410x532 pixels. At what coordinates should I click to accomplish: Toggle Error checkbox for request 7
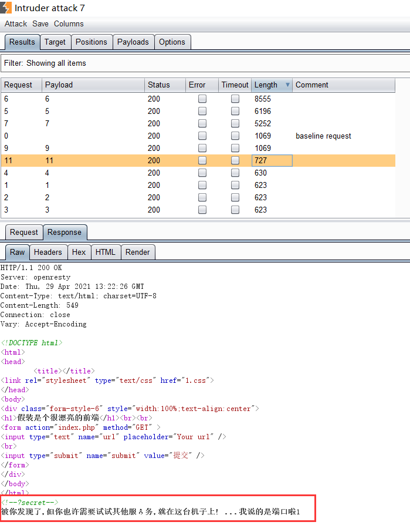(202, 123)
